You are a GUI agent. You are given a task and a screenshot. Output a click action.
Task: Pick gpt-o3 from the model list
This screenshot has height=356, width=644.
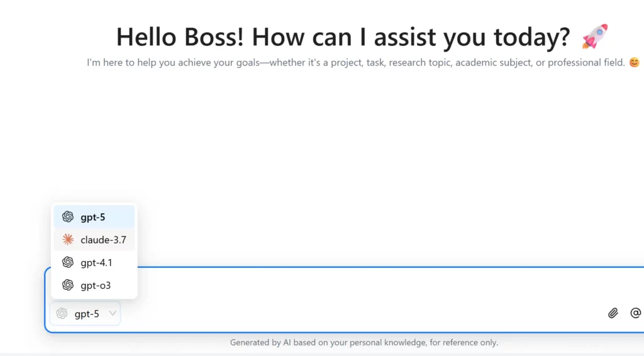point(96,285)
